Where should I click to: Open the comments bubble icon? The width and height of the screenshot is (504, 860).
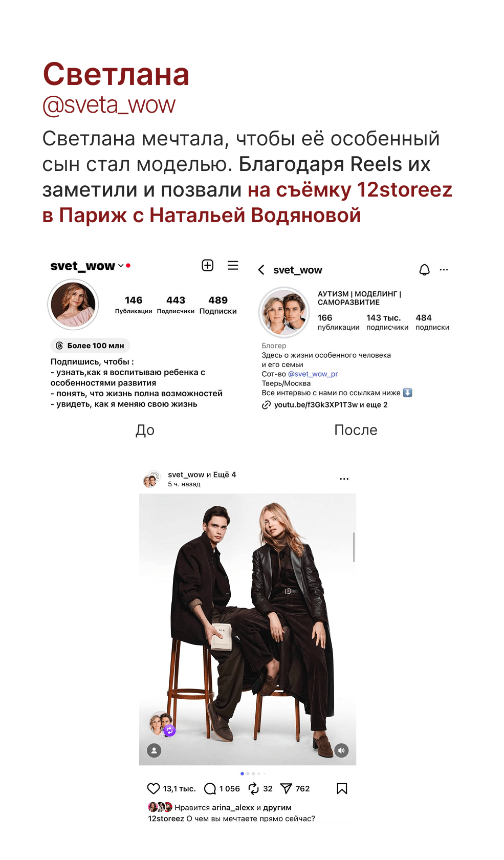coord(210,788)
